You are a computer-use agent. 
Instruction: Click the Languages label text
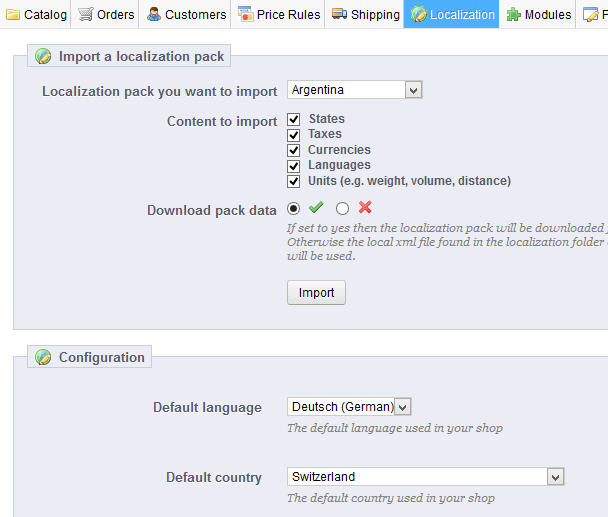339,165
